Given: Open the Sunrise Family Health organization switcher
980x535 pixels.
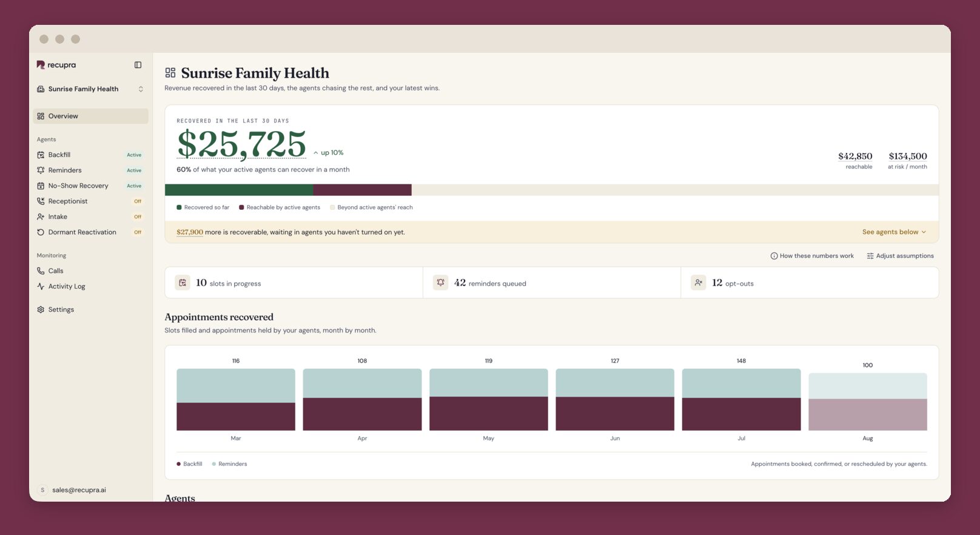Looking at the screenshot, I should (90, 89).
